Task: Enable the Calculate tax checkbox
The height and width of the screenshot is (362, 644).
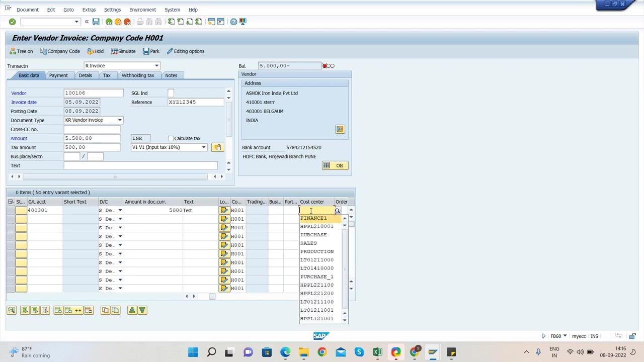Action: coord(171,138)
